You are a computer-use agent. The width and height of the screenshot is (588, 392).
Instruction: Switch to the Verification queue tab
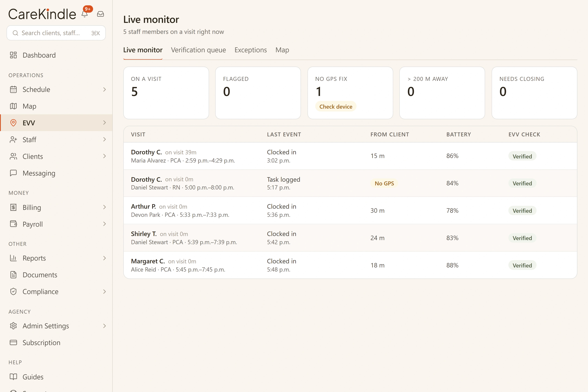pos(198,50)
